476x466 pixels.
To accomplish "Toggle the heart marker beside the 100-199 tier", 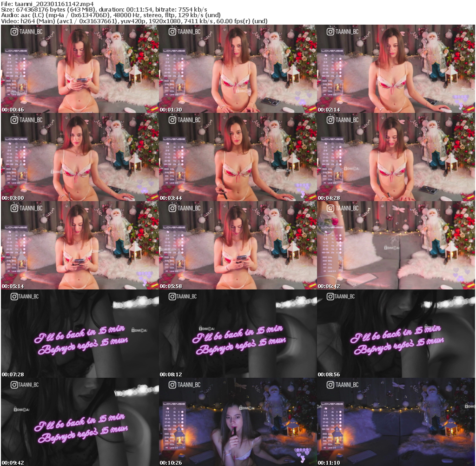I will [x=24, y=75].
